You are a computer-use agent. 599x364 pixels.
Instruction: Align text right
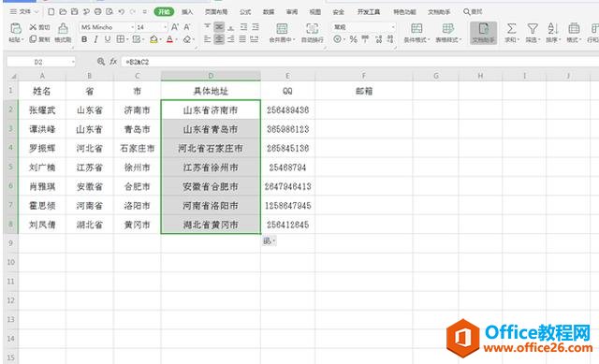point(231,39)
